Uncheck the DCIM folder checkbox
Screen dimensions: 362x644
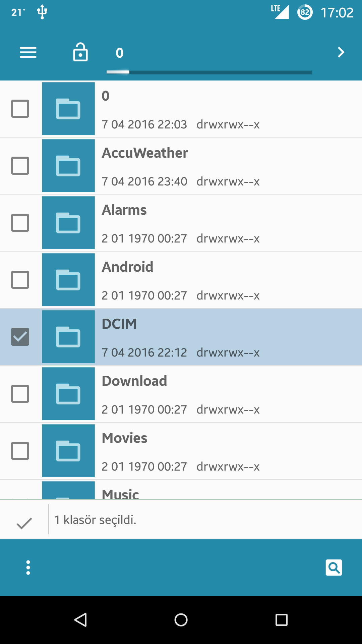[x=20, y=337]
